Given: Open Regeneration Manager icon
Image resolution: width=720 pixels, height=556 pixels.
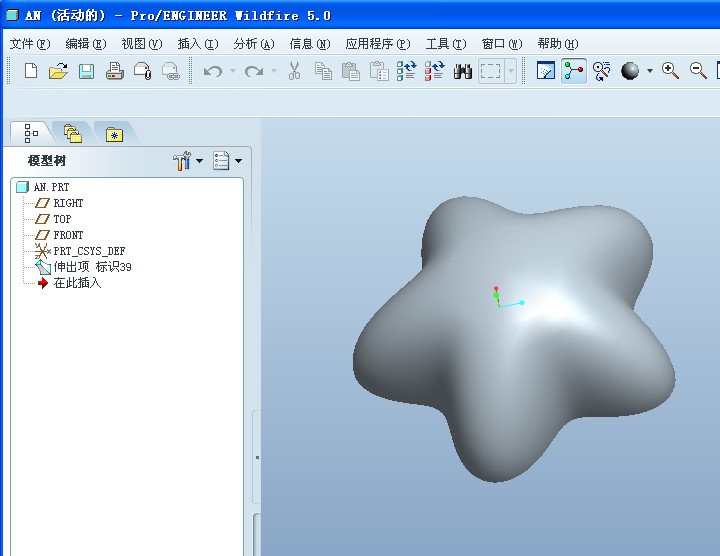Looking at the screenshot, I should pos(434,71).
